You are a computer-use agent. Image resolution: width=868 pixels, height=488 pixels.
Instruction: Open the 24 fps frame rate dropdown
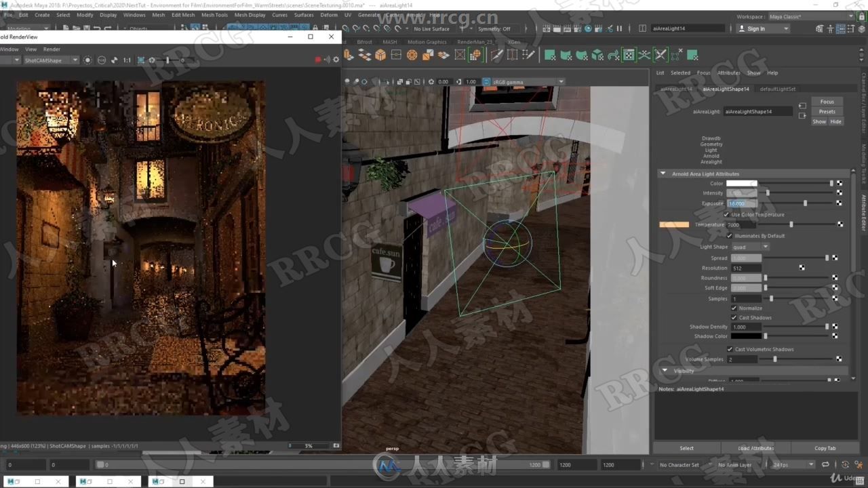click(x=793, y=465)
